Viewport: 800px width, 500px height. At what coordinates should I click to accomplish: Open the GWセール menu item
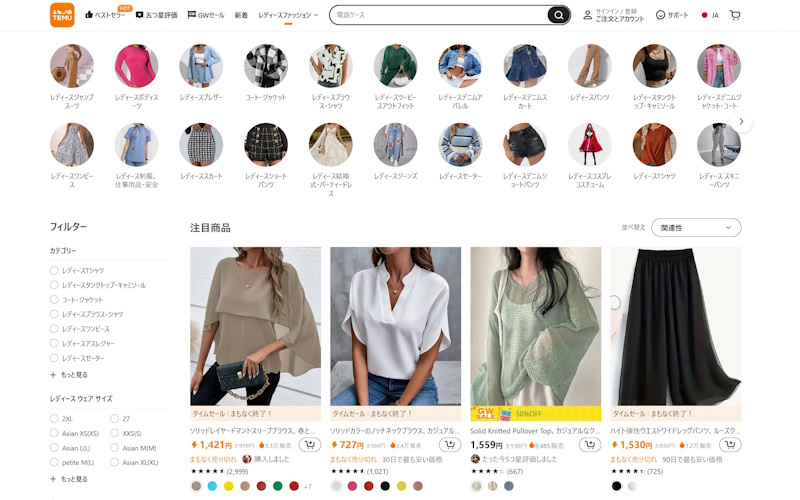[x=206, y=15]
